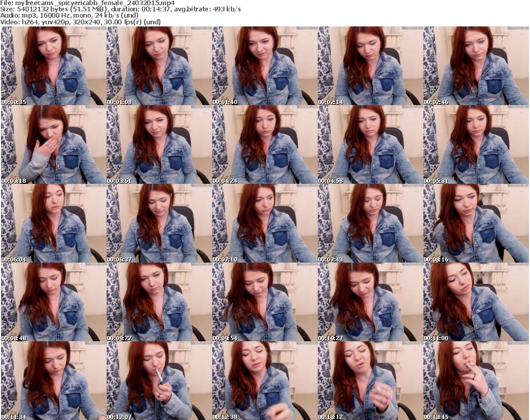Click the Video h264 info line
This screenshot has height=420, width=530.
[80, 22]
